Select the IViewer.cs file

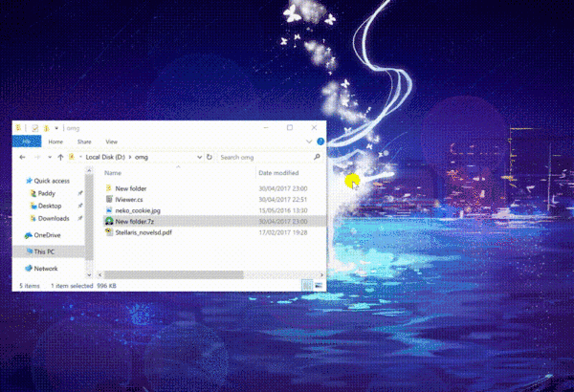129,200
